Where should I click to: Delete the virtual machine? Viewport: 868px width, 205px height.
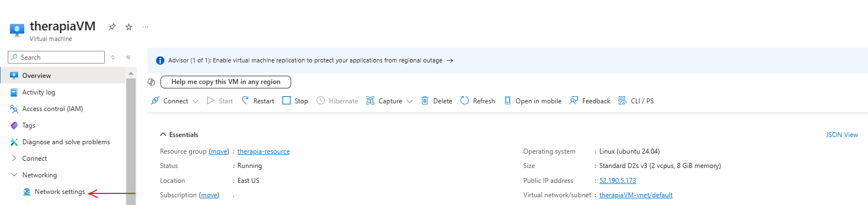437,101
